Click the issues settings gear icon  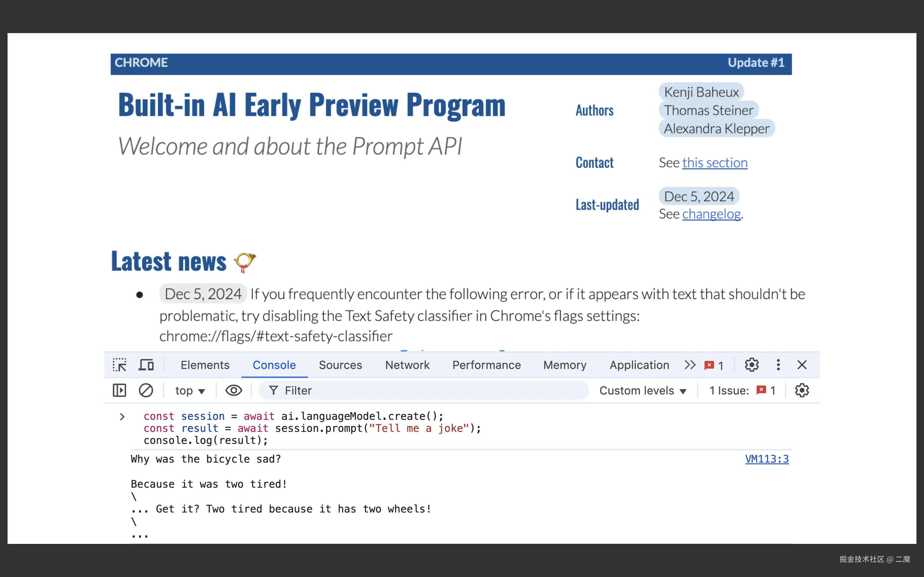click(802, 390)
